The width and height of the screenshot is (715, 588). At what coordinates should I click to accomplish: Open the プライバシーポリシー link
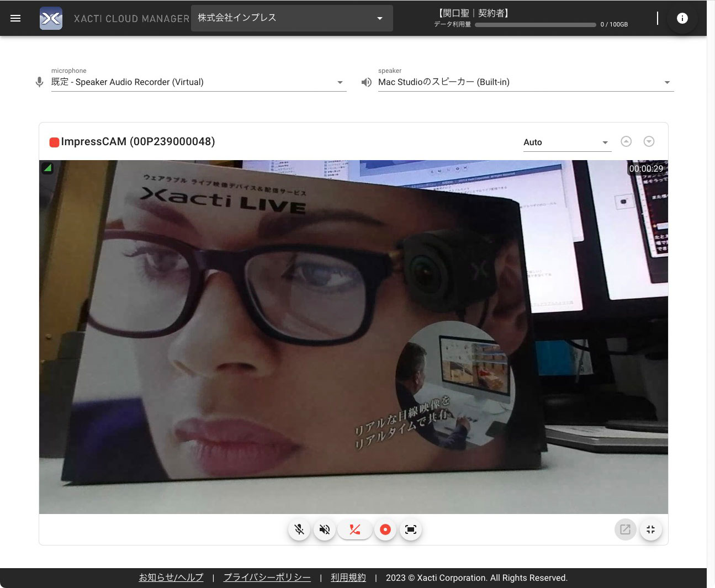267,578
